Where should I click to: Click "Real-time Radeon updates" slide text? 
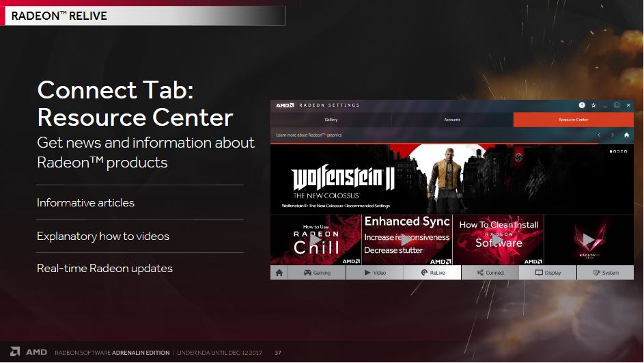tap(104, 269)
